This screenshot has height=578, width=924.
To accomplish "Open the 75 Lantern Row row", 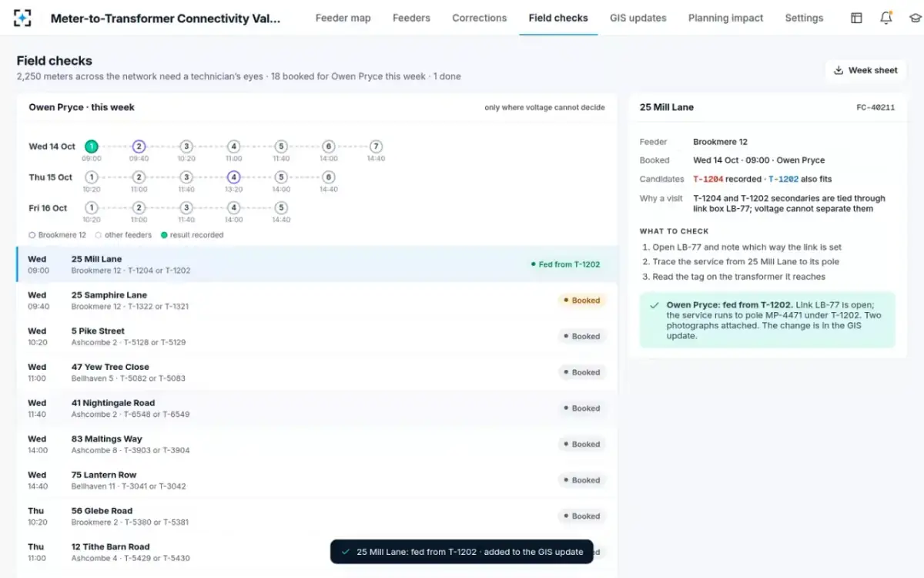I will [x=316, y=480].
